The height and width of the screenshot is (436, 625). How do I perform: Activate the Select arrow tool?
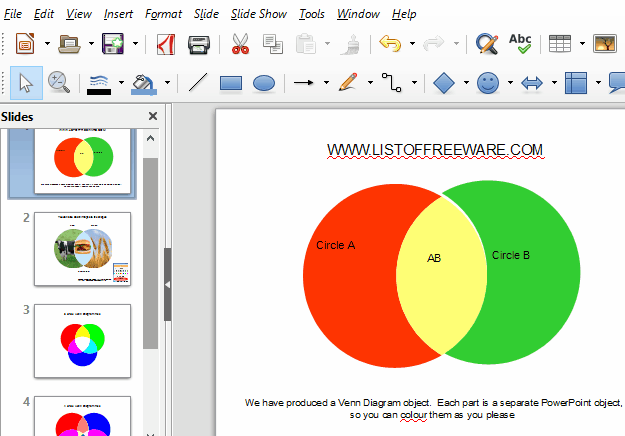coord(26,83)
